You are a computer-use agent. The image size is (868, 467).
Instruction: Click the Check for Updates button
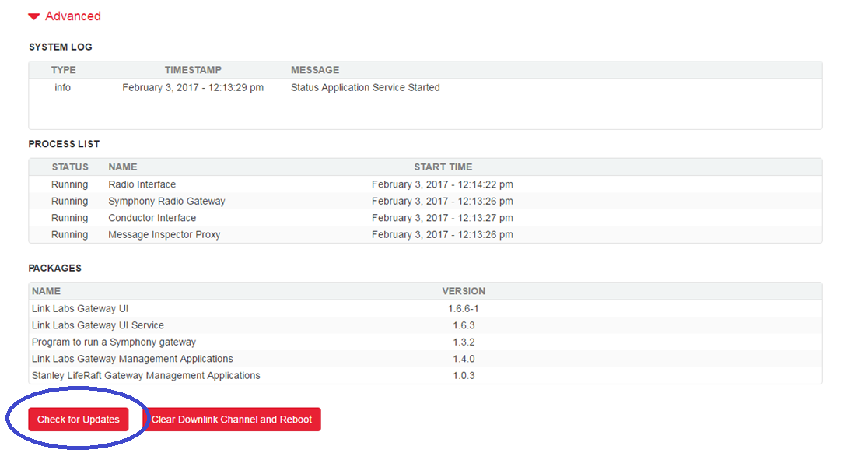point(78,420)
